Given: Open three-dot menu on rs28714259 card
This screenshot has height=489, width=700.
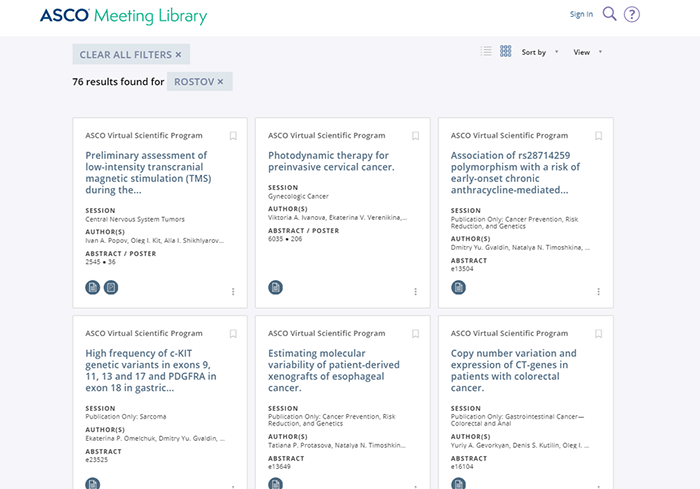Looking at the screenshot, I should (599, 292).
